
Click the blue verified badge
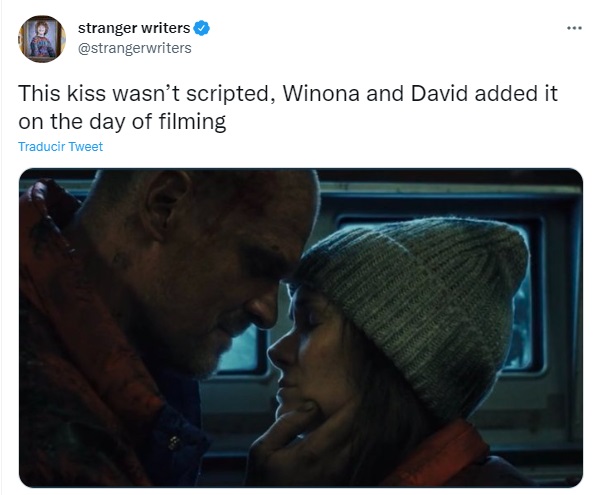click(x=201, y=28)
